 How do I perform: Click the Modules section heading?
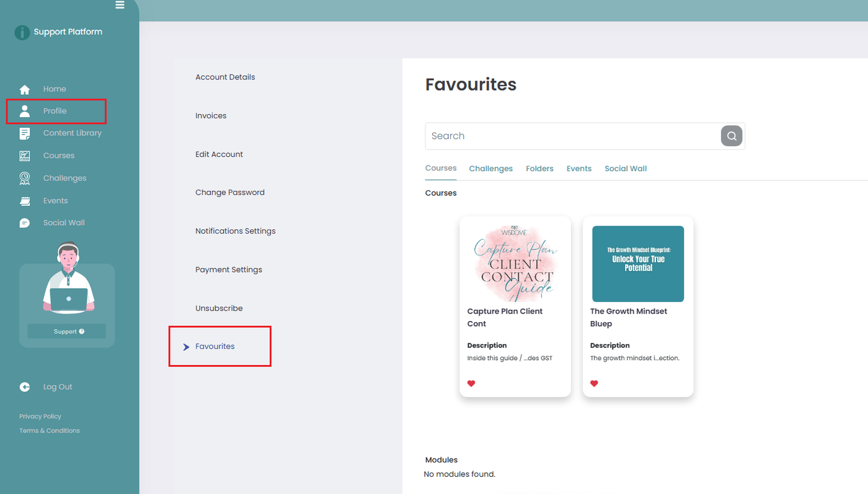441,461
